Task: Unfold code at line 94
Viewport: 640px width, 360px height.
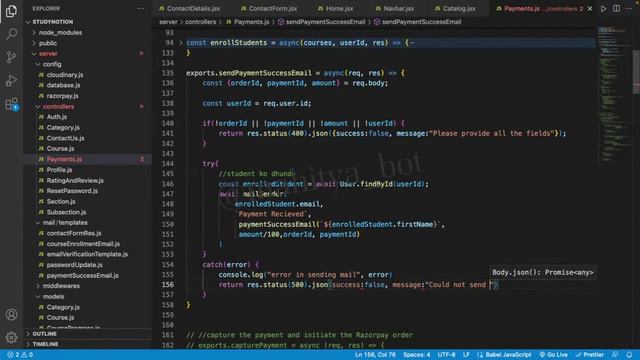Action: pyautogui.click(x=181, y=42)
